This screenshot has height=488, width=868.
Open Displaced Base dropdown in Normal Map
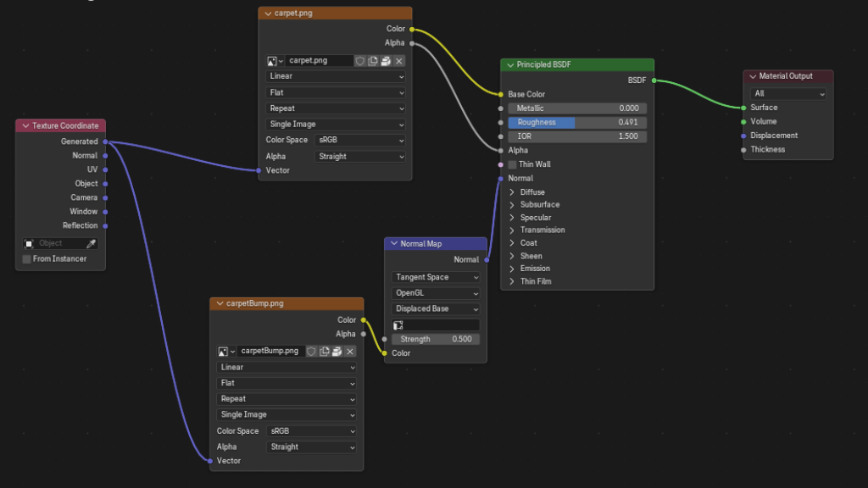click(436, 308)
